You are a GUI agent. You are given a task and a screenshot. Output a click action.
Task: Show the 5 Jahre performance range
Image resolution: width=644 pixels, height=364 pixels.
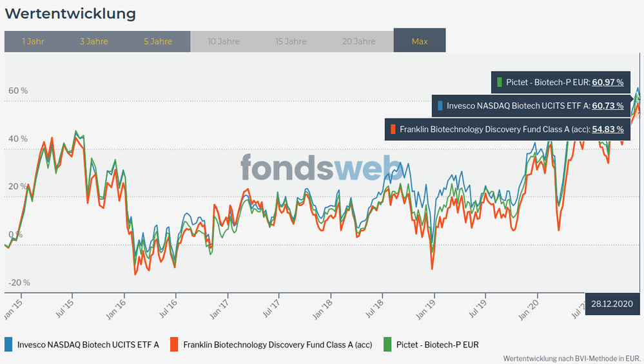[158, 41]
